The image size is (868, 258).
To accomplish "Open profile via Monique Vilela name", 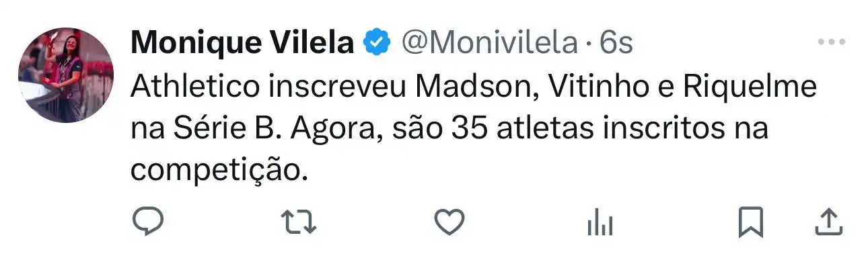I will (243, 44).
